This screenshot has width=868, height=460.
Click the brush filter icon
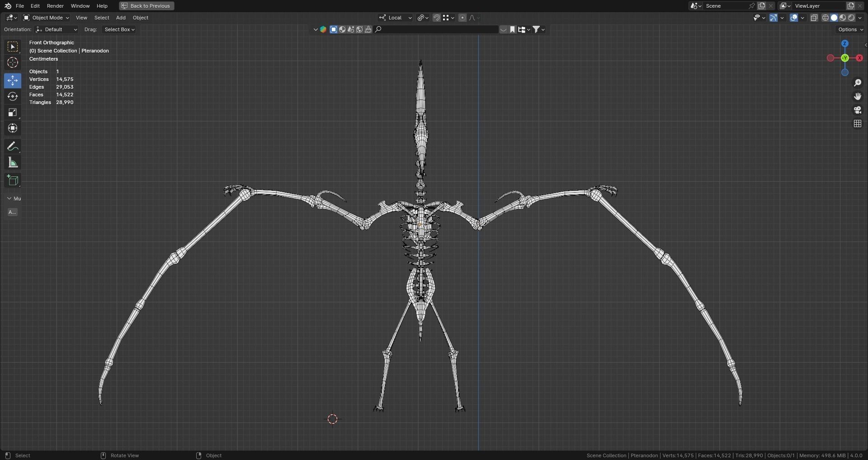(x=368, y=29)
